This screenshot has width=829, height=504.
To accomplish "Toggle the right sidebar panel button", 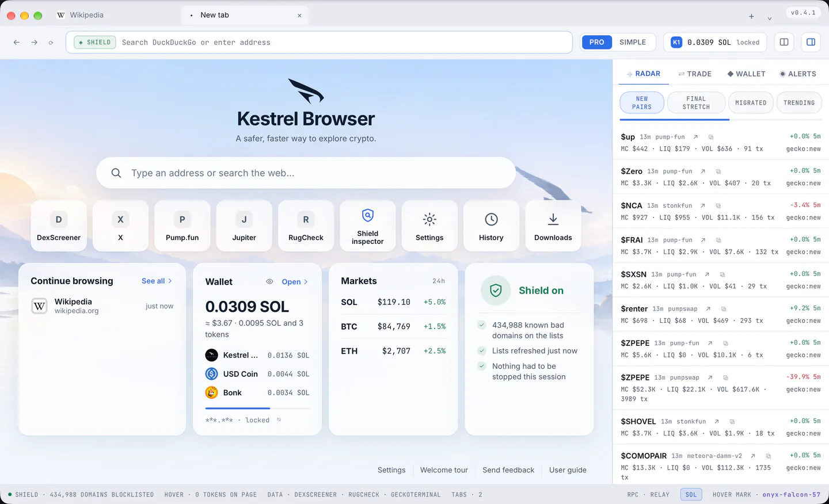I will (x=811, y=42).
